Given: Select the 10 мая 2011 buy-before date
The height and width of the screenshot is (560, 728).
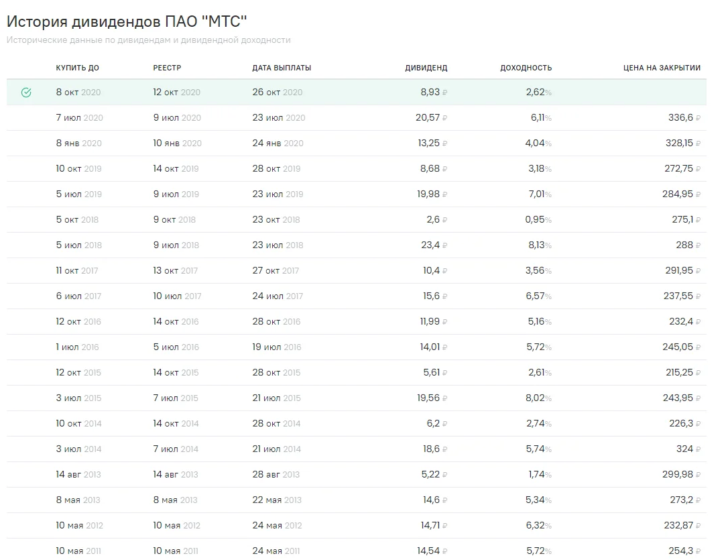Looking at the screenshot, I should [x=78, y=551].
